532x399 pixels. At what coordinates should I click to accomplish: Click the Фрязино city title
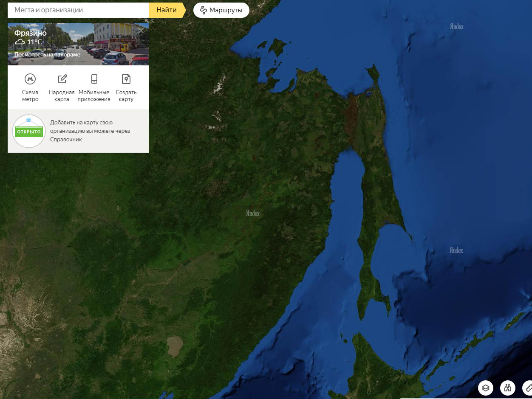31,33
